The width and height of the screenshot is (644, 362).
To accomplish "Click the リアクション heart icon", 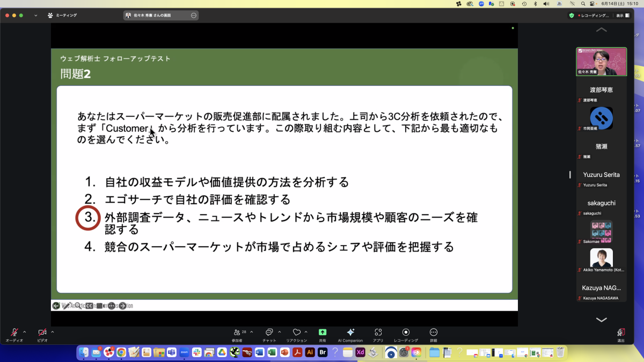I will [x=296, y=333].
